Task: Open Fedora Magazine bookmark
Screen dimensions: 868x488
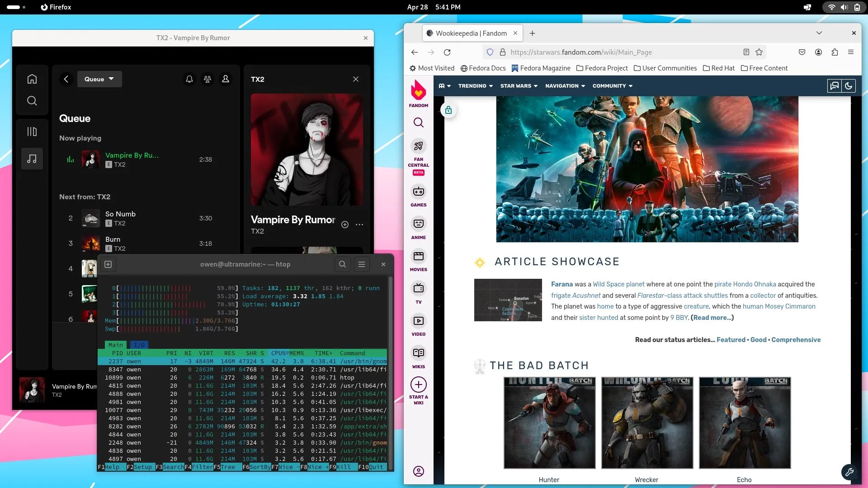Action: pyautogui.click(x=541, y=68)
